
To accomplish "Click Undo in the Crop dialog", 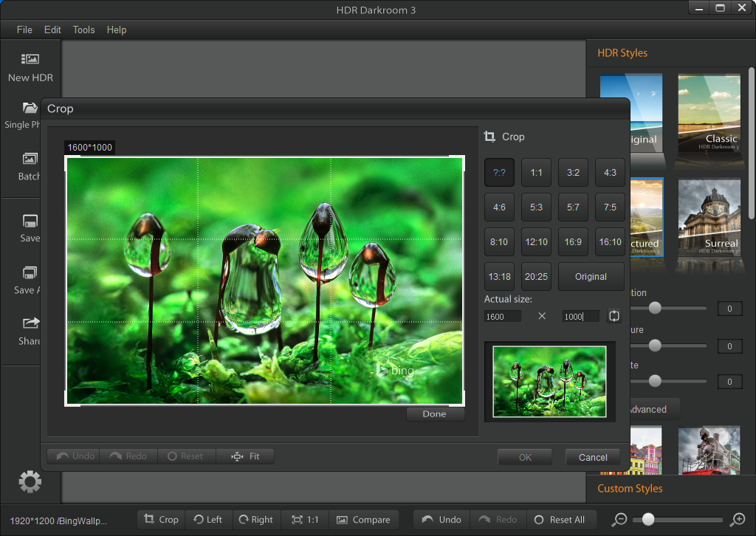I will pos(73,456).
